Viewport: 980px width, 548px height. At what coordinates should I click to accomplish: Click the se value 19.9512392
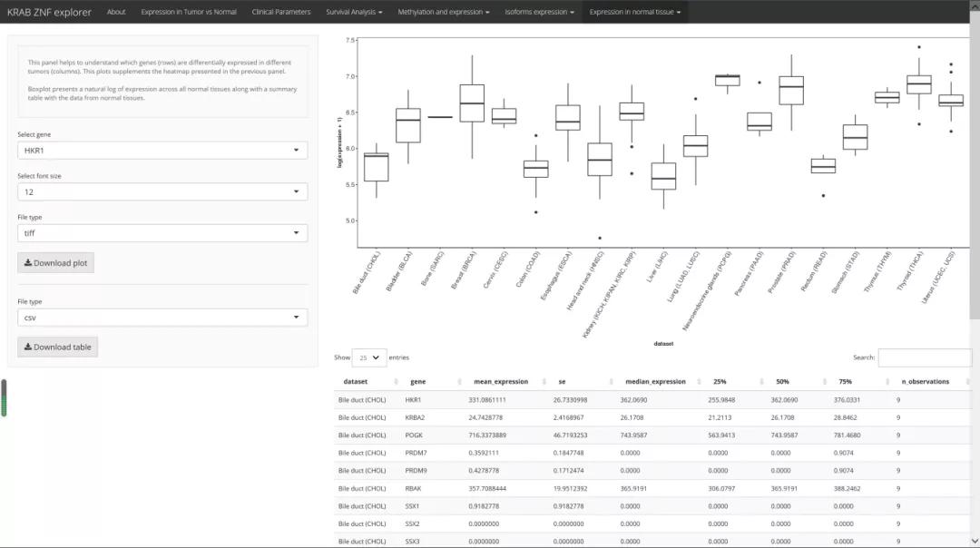pyautogui.click(x=569, y=489)
